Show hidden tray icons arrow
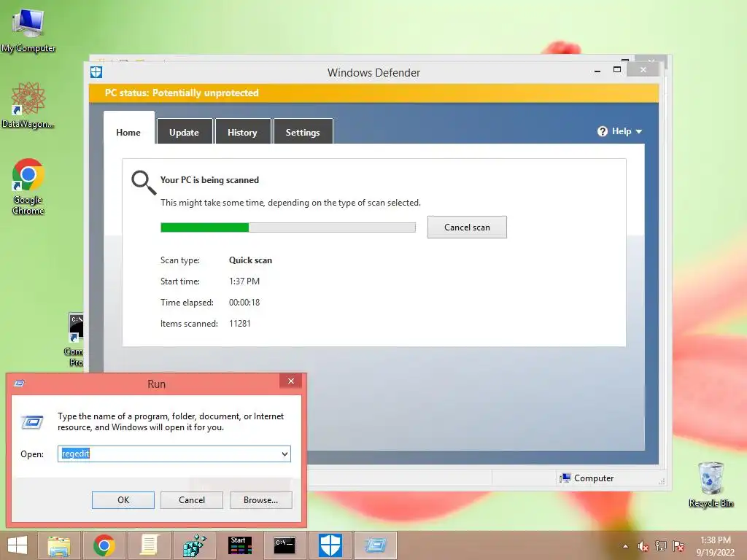The height and width of the screenshot is (560, 747). (x=625, y=546)
